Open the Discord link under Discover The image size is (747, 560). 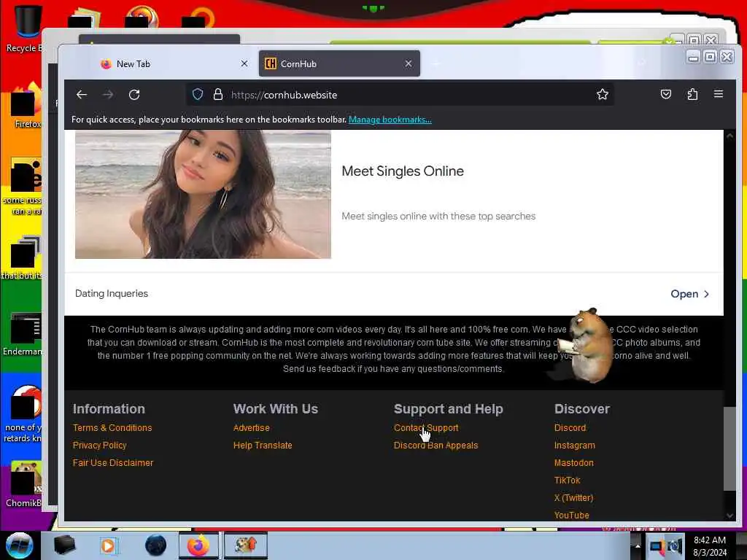click(570, 427)
